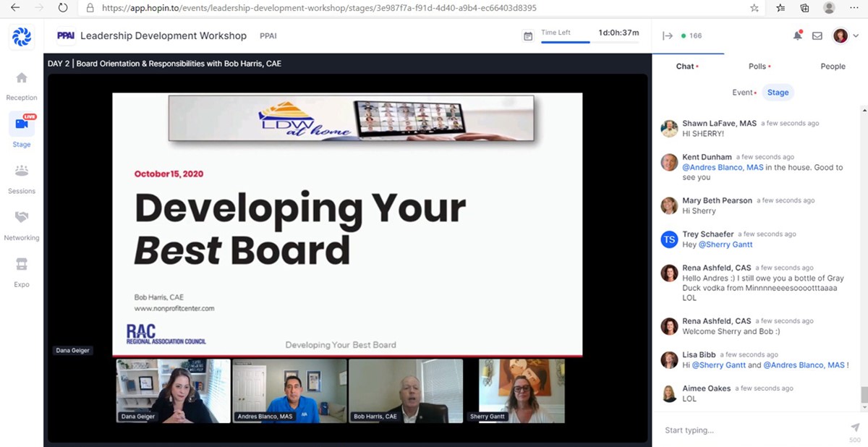Image resolution: width=868 pixels, height=447 pixels.
Task: Select the Stage chat channel
Action: [778, 93]
